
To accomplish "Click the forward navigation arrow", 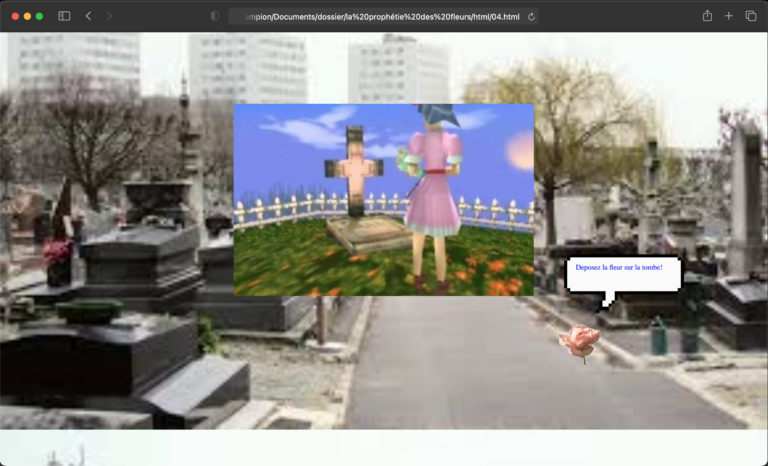I will 109,16.
